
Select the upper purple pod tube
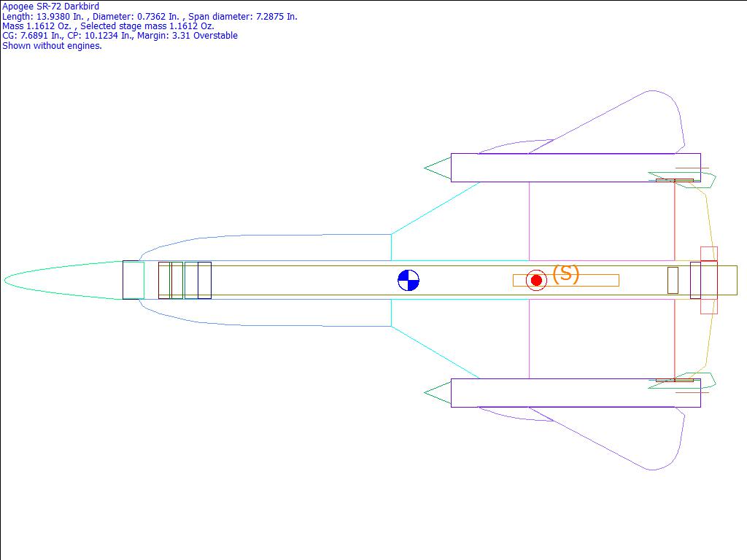coord(575,168)
